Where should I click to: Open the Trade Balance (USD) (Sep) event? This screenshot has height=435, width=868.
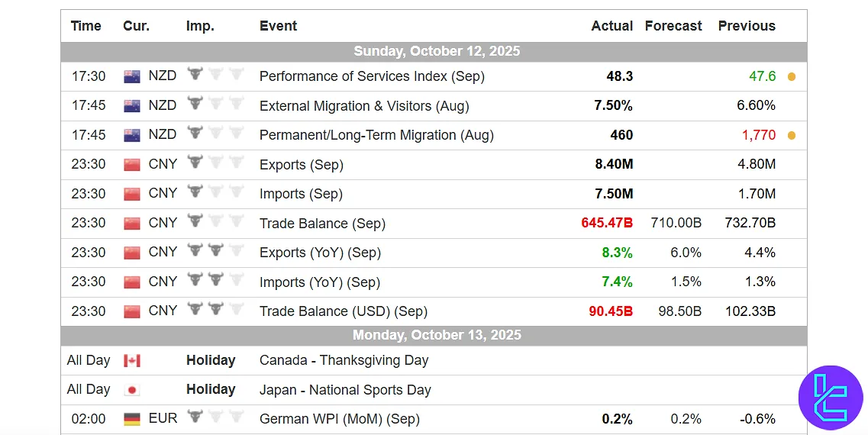click(x=343, y=311)
